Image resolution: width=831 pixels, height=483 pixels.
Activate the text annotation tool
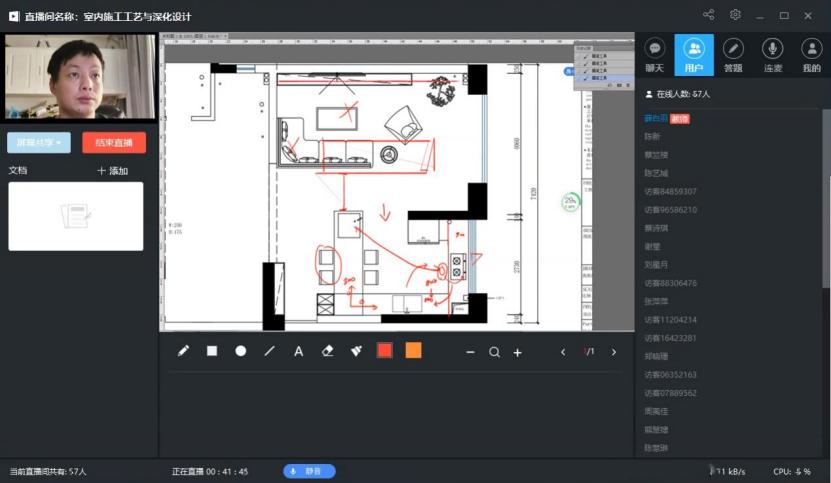coord(298,351)
